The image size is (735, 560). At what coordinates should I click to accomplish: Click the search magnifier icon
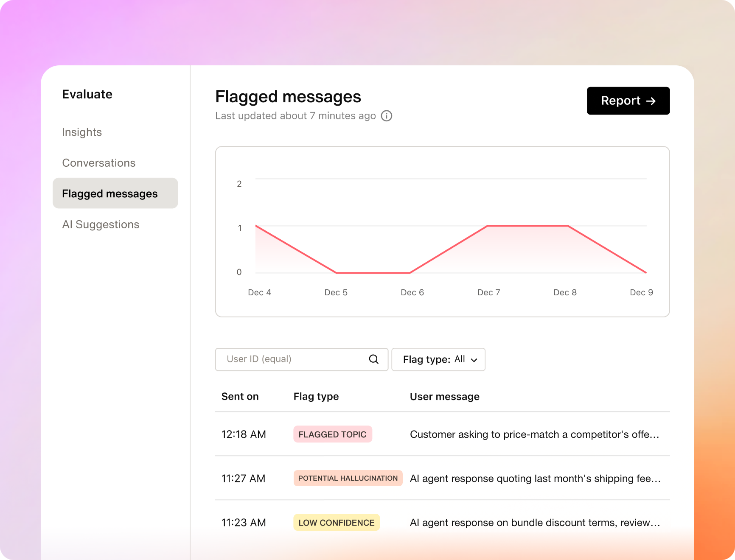pos(373,359)
